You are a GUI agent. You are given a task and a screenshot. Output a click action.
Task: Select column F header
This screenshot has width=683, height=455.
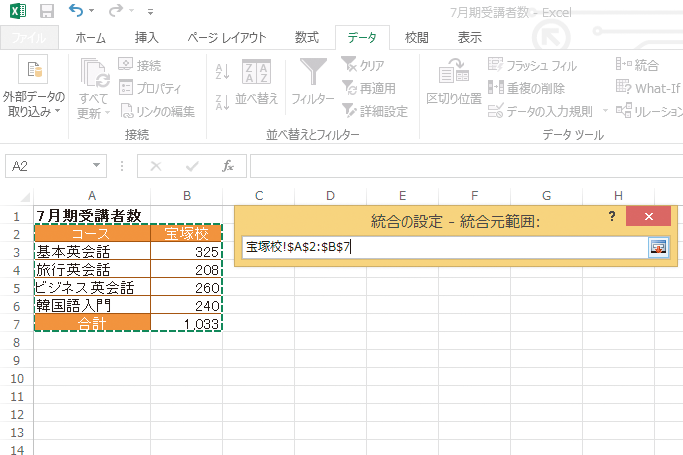click(474, 196)
